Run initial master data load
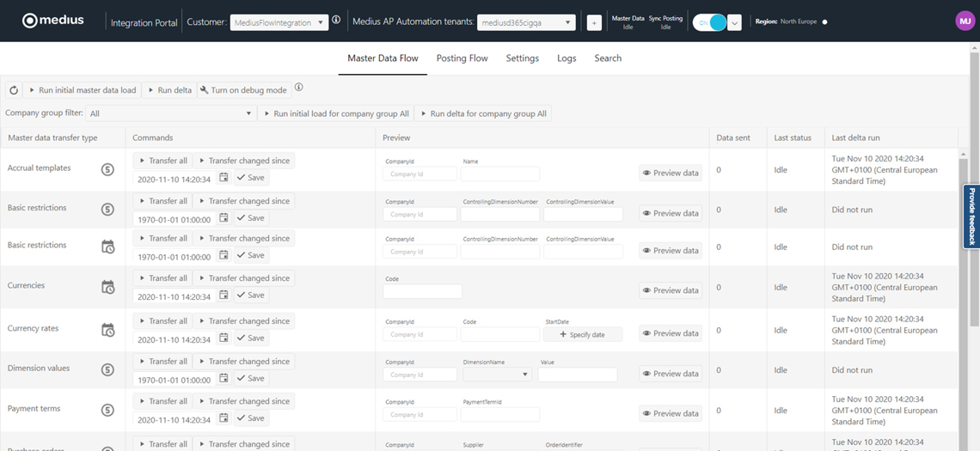Image resolution: width=980 pixels, height=451 pixels. point(82,90)
